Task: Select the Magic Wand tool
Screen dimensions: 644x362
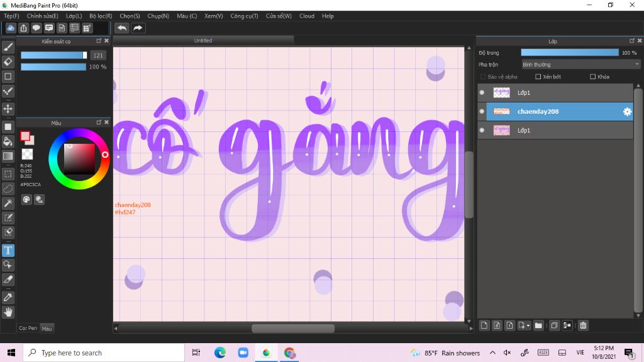Action: pos(8,203)
